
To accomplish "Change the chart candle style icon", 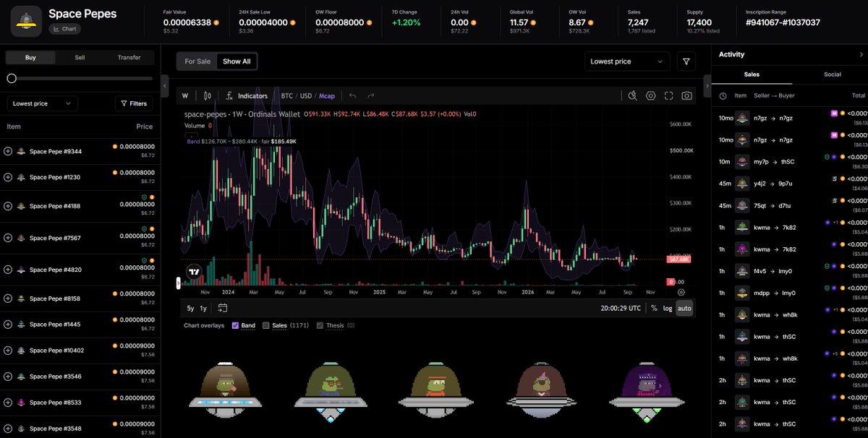I will [x=208, y=95].
